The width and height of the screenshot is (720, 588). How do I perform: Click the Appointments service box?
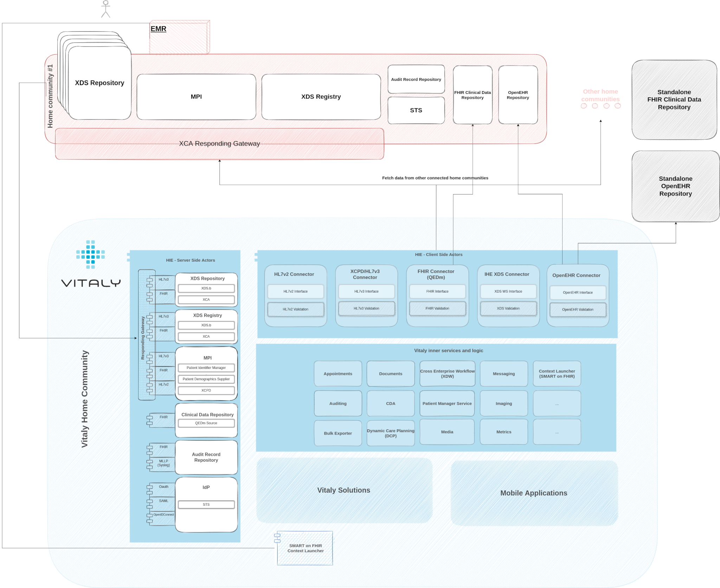(x=338, y=373)
